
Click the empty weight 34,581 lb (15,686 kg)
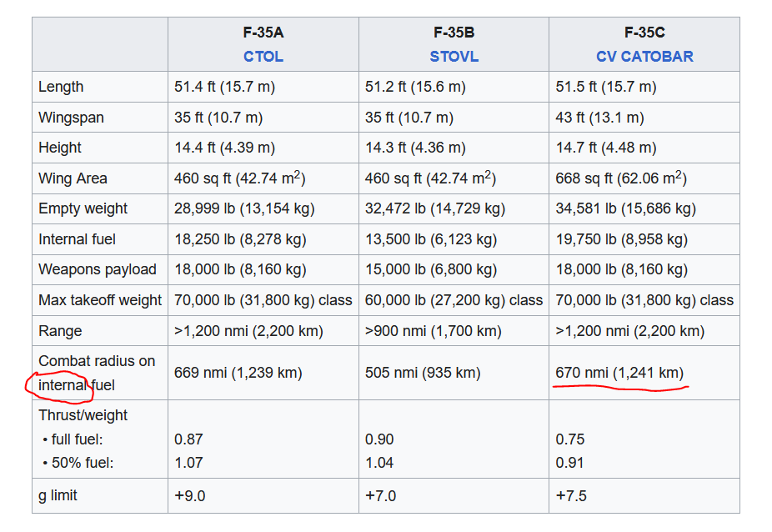pos(626,208)
